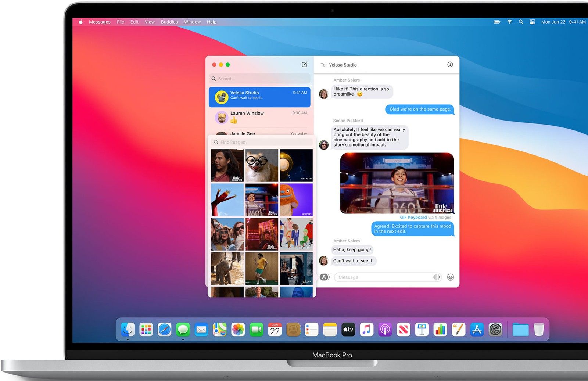This screenshot has height=381, width=588.
Task: Open Control Center in menu bar
Action: pyautogui.click(x=532, y=22)
